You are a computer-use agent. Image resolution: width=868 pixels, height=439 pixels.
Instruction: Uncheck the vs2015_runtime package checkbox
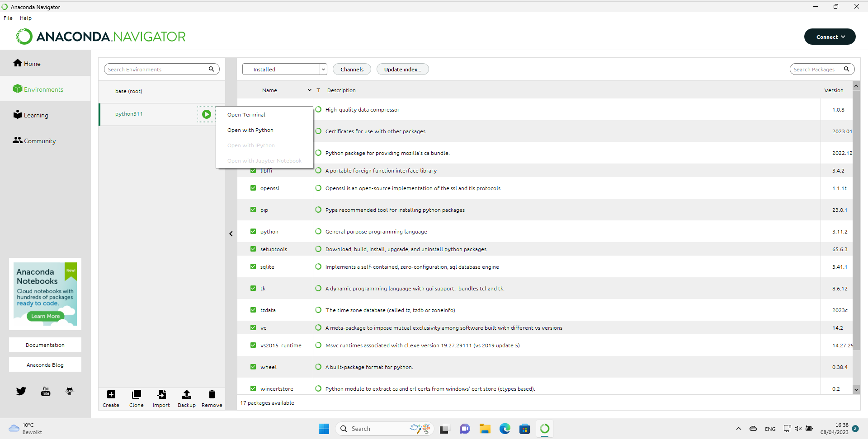tap(253, 345)
